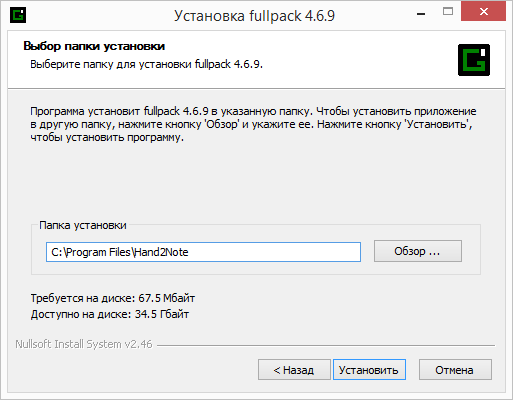This screenshot has width=513, height=400.
Task: Click 'Установить' to start installation
Action: [369, 370]
